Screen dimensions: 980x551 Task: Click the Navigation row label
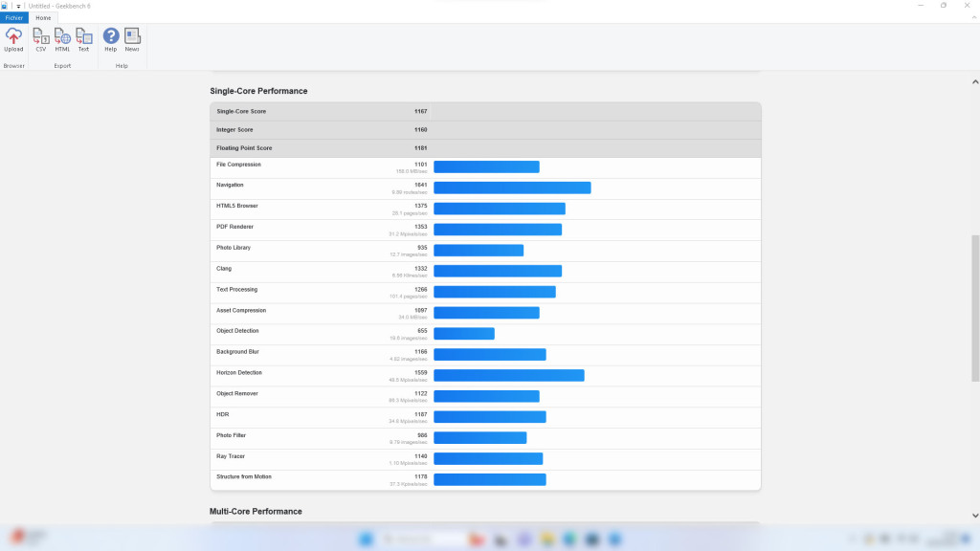tap(230, 185)
